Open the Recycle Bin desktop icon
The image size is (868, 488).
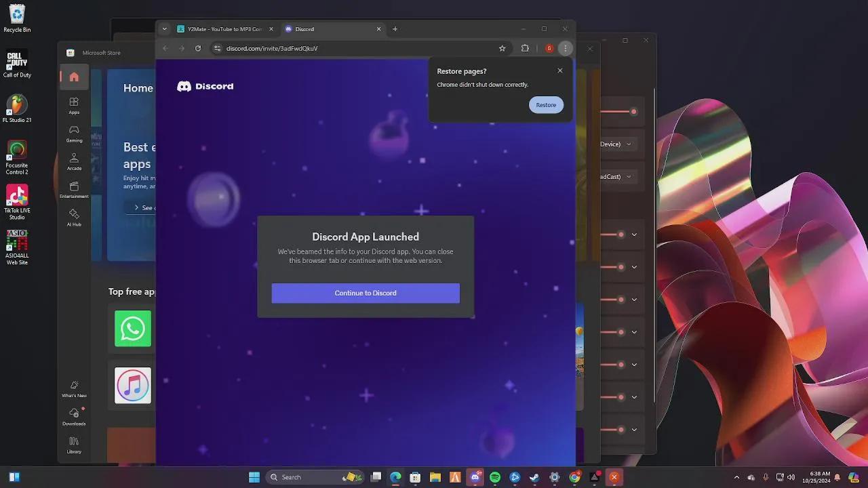pos(17,18)
